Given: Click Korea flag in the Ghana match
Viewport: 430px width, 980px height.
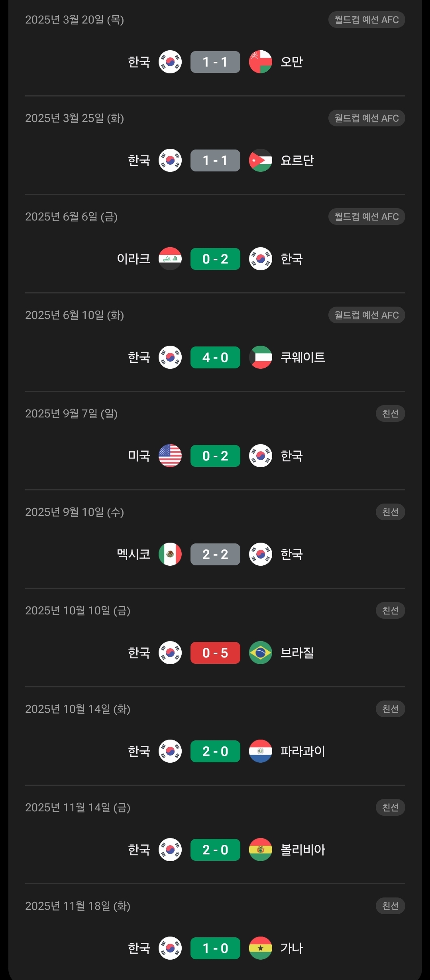Looking at the screenshot, I should coord(170,948).
